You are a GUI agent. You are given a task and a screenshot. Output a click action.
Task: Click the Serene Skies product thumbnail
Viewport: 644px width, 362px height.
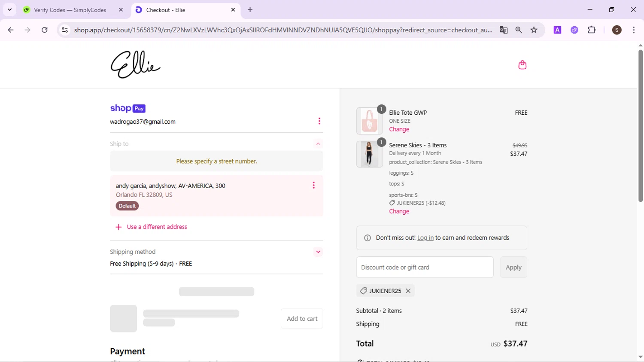(x=369, y=154)
